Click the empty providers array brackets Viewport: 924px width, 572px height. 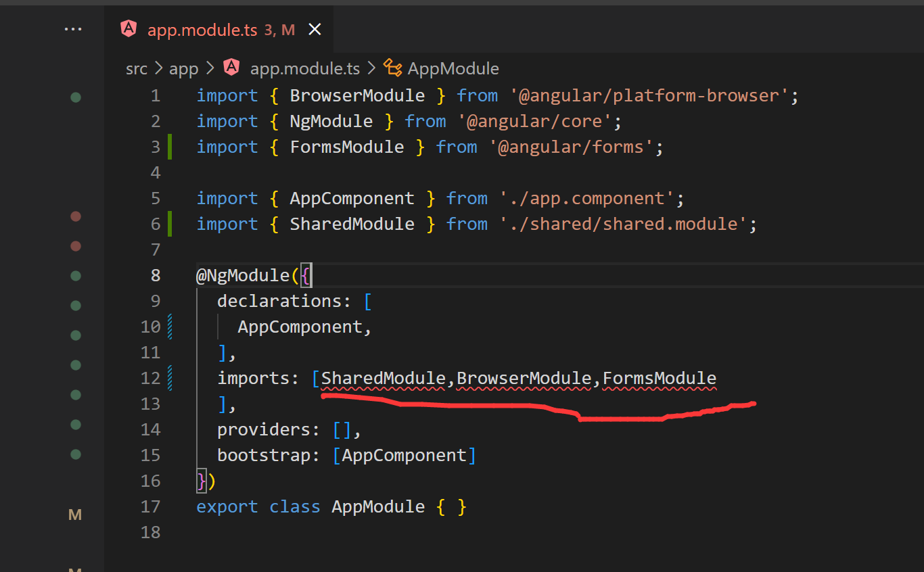pyautogui.click(x=342, y=430)
